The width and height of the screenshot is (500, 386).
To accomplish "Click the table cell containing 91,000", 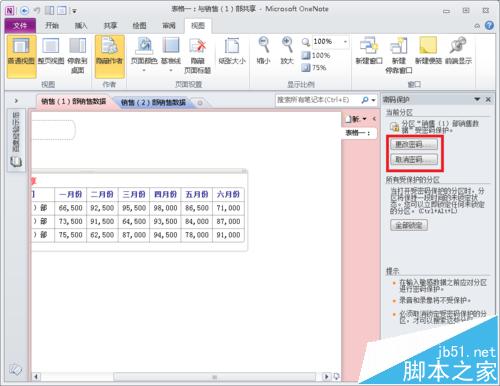I will tap(229, 235).
